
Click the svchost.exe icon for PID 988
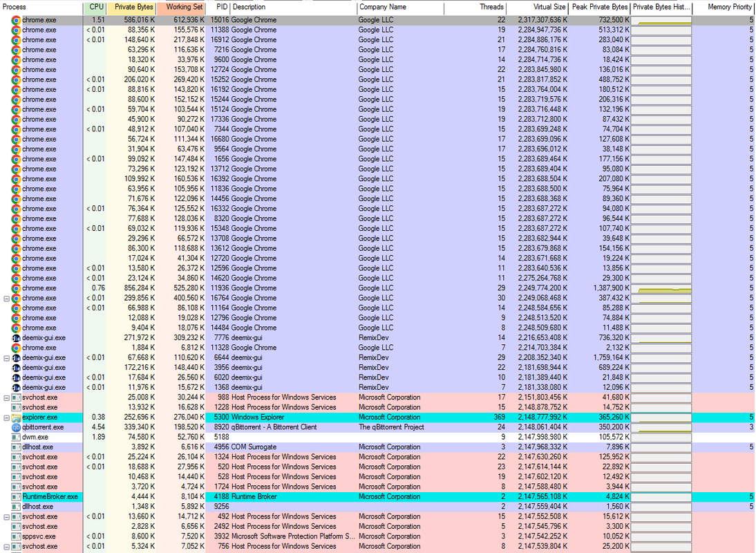click(x=16, y=397)
